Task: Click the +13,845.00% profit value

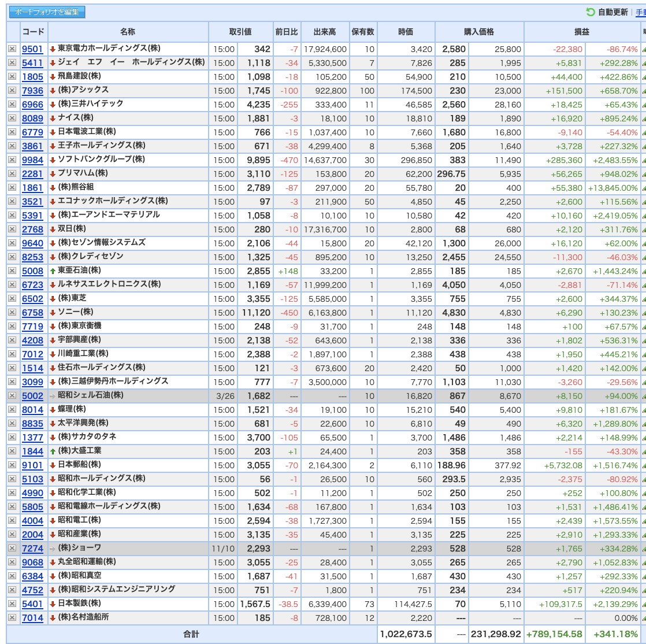Action: tap(613, 188)
